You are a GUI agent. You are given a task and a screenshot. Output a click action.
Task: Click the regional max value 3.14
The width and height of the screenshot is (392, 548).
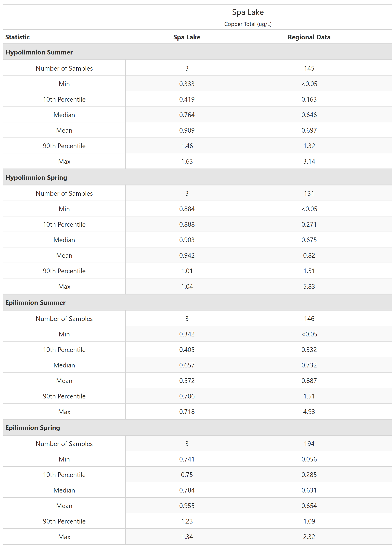309,161
